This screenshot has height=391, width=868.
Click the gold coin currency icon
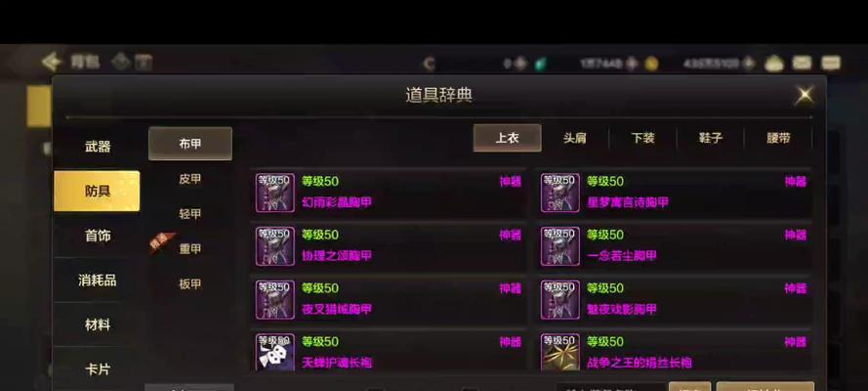tap(651, 65)
